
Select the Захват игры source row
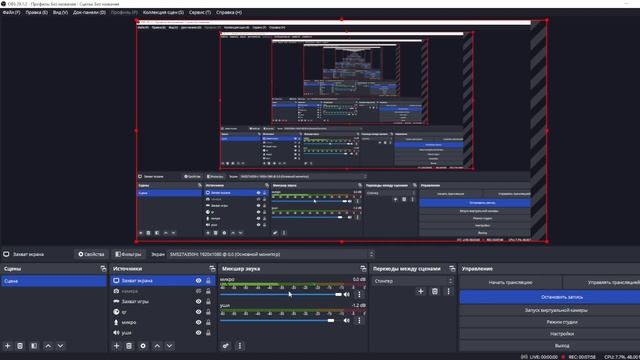[163, 302]
